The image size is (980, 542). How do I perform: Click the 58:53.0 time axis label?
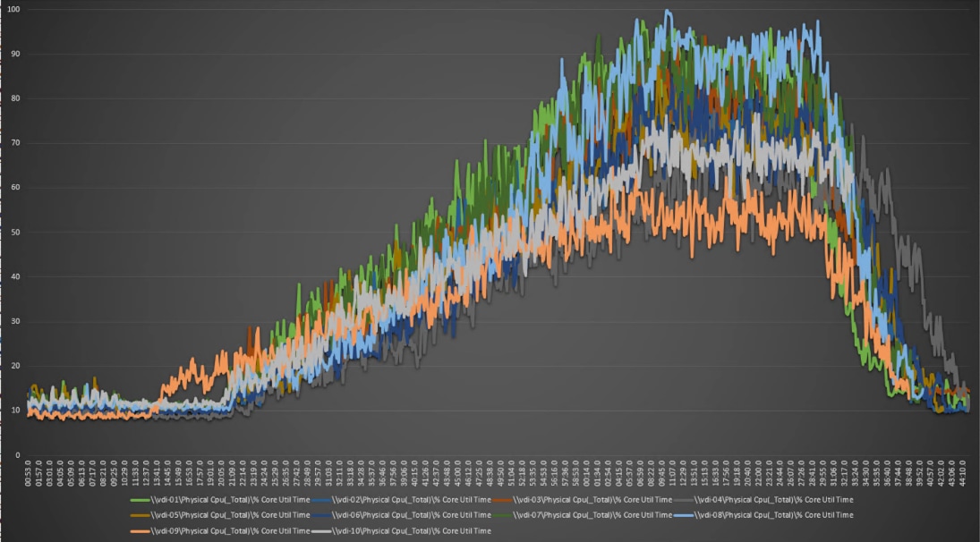pos(575,473)
